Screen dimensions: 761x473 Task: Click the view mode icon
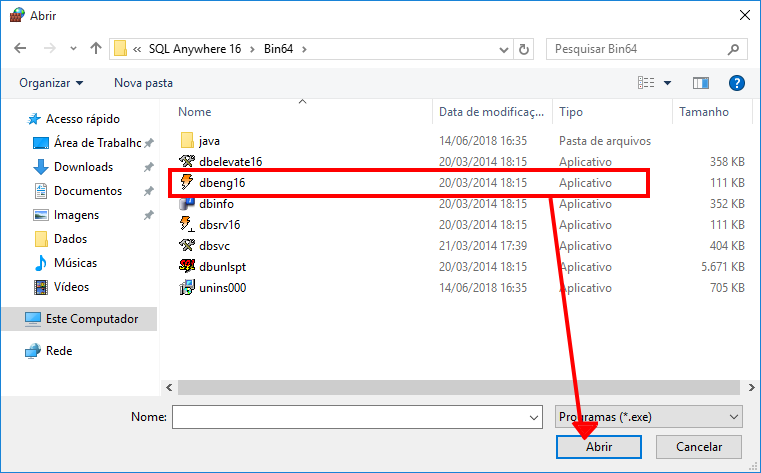click(646, 83)
